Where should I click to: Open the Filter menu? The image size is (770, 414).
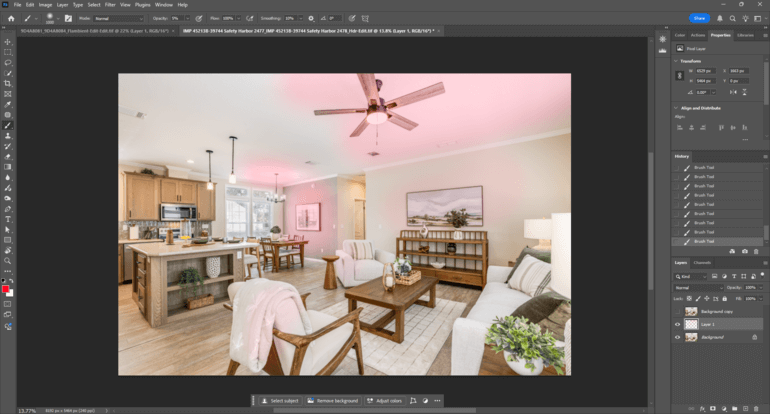coord(111,5)
